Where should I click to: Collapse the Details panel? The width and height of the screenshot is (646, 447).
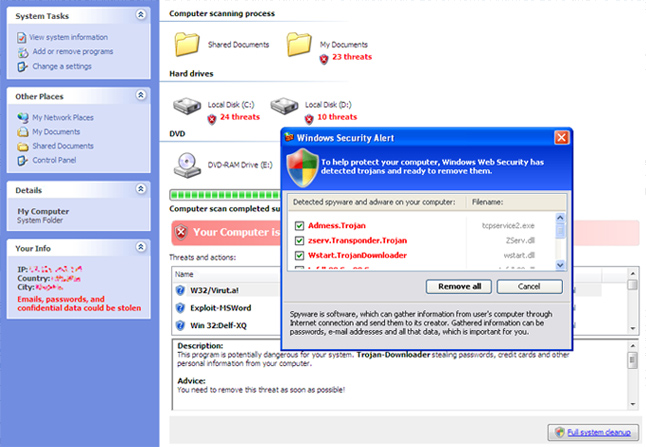[x=140, y=189]
